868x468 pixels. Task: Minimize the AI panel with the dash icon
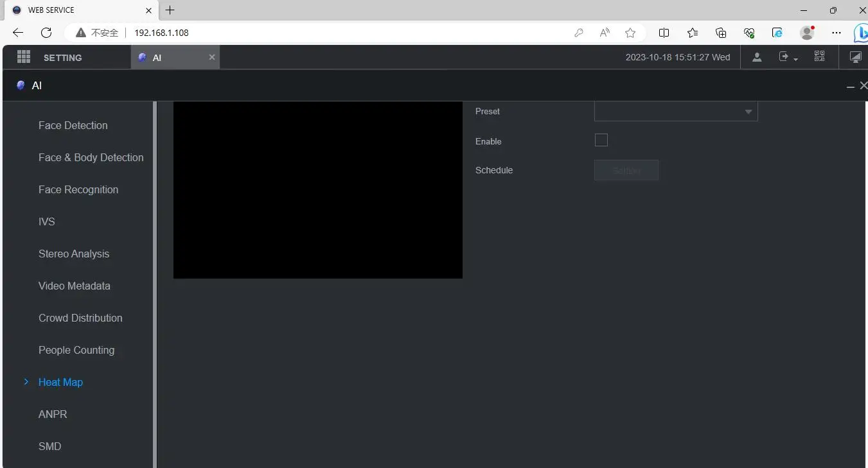coord(851,86)
